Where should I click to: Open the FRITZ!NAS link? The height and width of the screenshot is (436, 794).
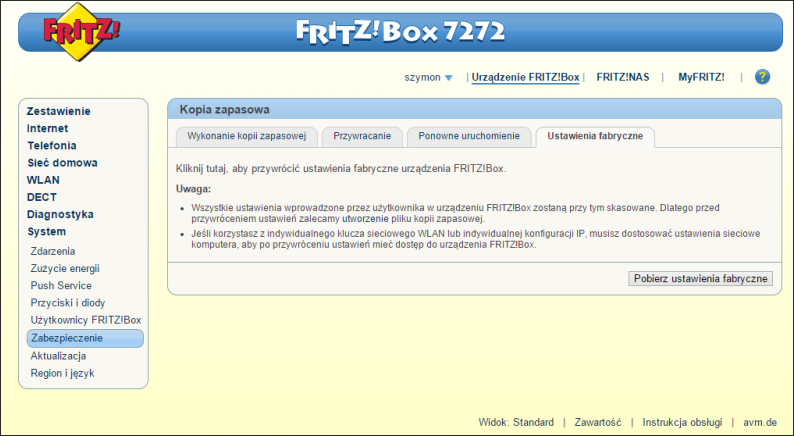point(622,77)
